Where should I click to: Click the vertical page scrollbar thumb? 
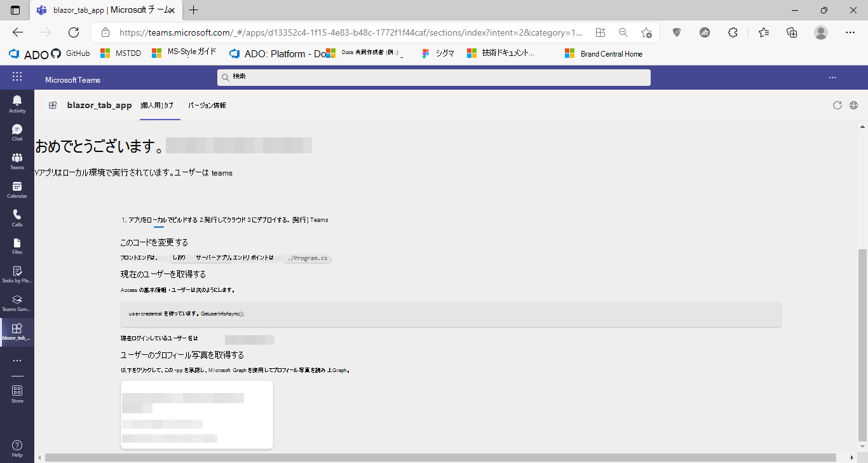pyautogui.click(x=862, y=345)
